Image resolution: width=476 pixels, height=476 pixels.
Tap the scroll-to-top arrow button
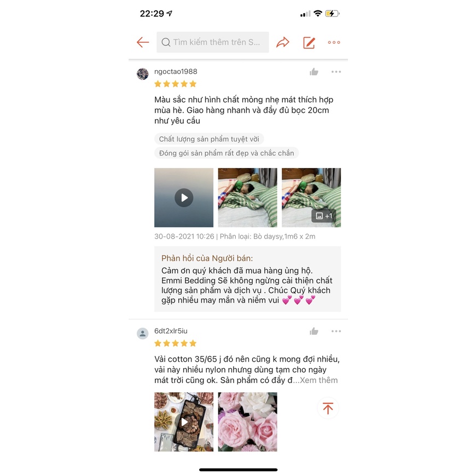[328, 408]
